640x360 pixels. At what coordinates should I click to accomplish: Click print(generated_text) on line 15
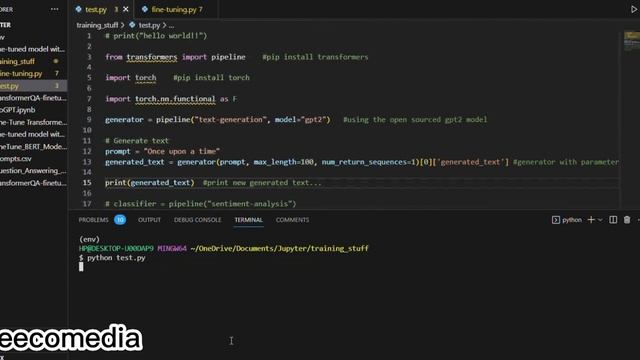coord(150,182)
